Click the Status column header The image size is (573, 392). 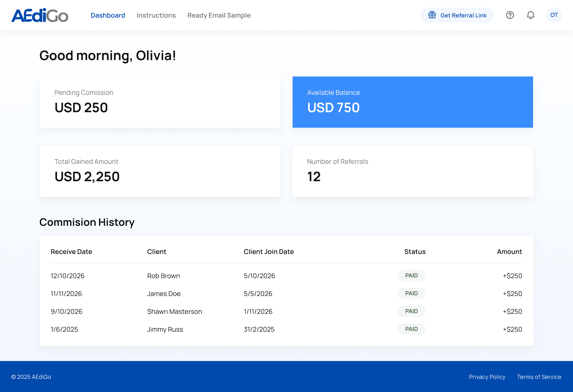415,252
